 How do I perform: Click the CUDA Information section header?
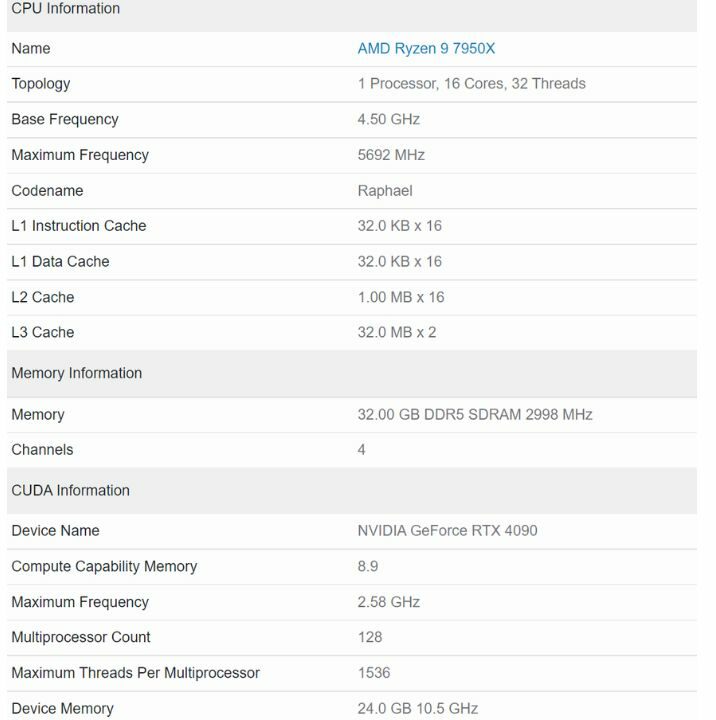(x=70, y=490)
